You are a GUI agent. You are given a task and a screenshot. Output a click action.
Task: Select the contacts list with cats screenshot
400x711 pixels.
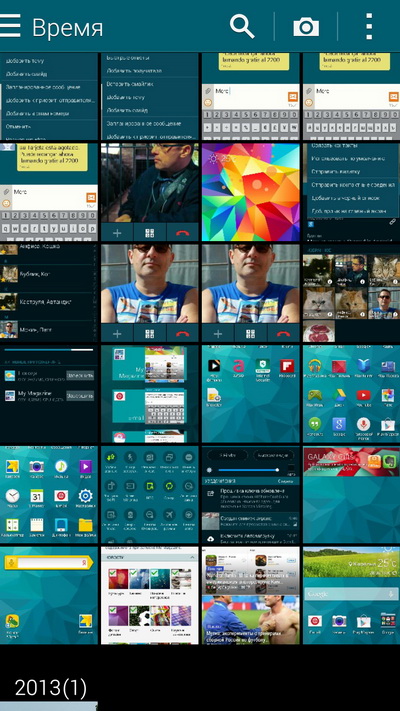tap(49, 293)
